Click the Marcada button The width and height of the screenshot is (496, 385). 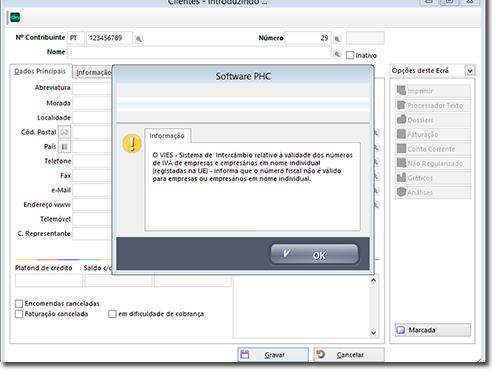pyautogui.click(x=433, y=330)
